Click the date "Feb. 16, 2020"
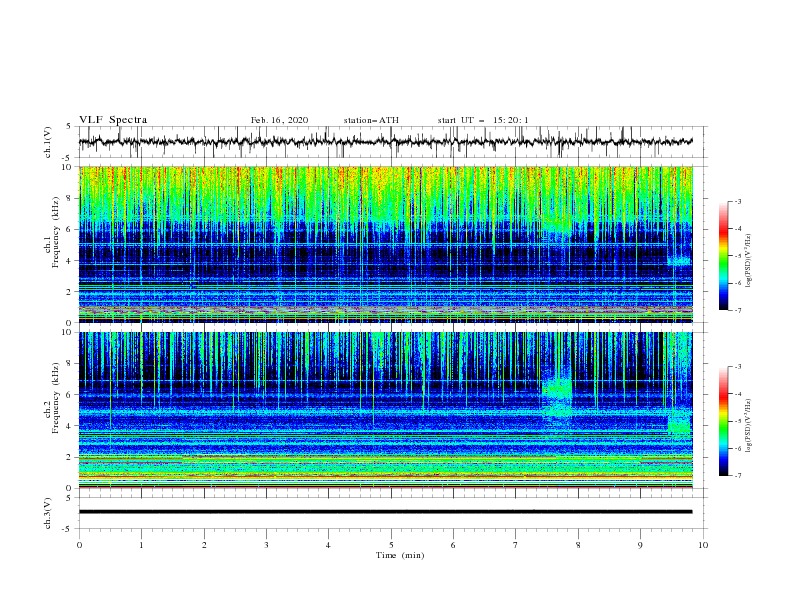Screen dimensions: 792x612 (279, 120)
